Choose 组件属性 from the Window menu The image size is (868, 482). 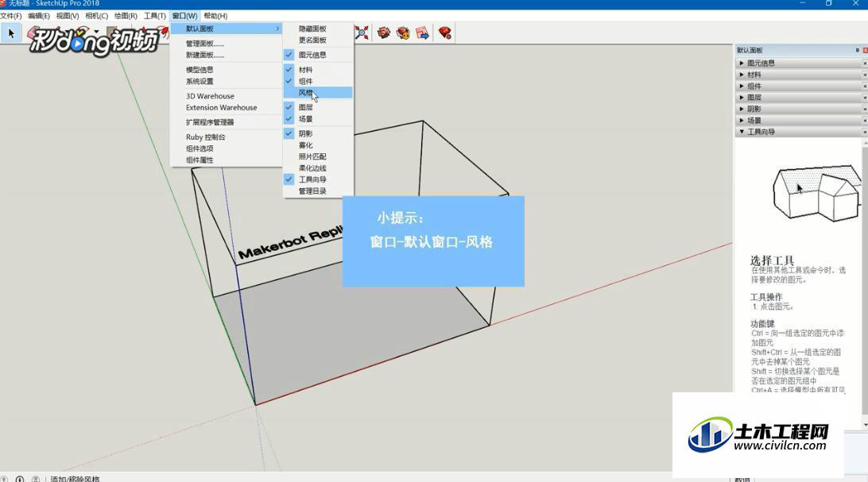coord(226,160)
